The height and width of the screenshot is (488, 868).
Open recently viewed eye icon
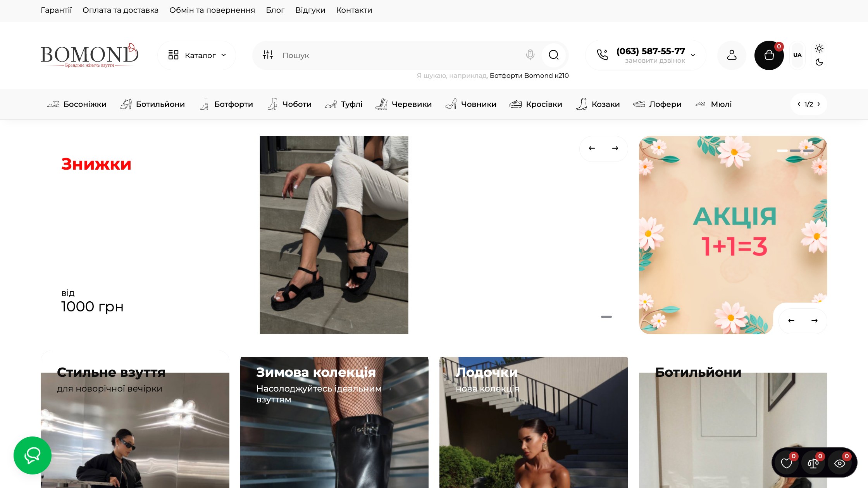tap(840, 463)
